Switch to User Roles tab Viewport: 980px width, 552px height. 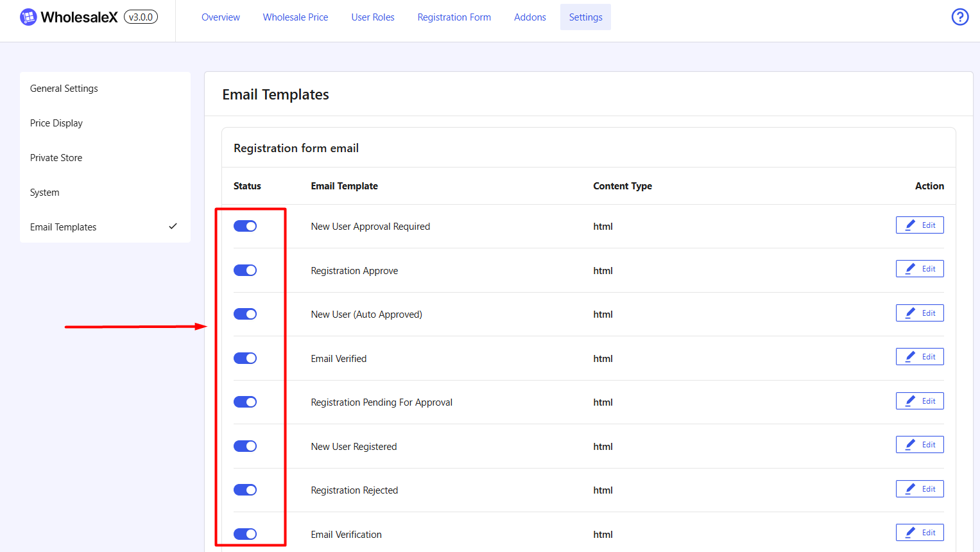pos(373,17)
